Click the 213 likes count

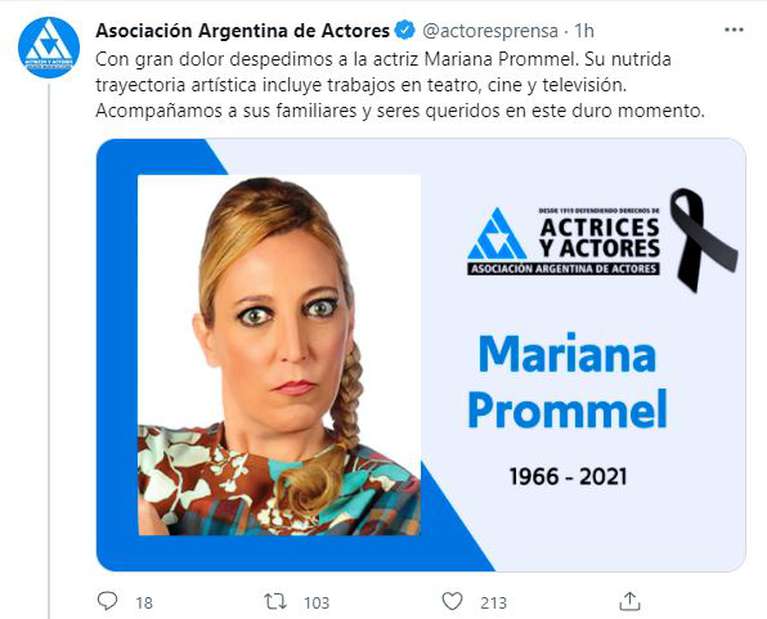point(493,603)
